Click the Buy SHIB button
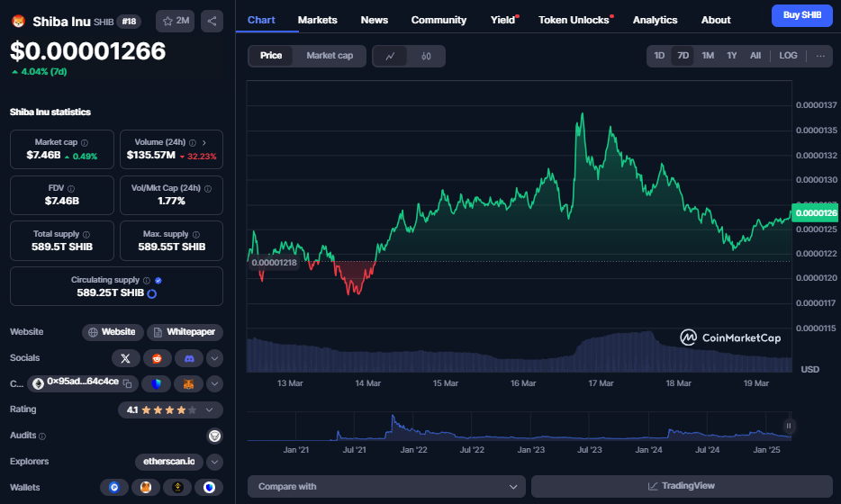 click(802, 15)
